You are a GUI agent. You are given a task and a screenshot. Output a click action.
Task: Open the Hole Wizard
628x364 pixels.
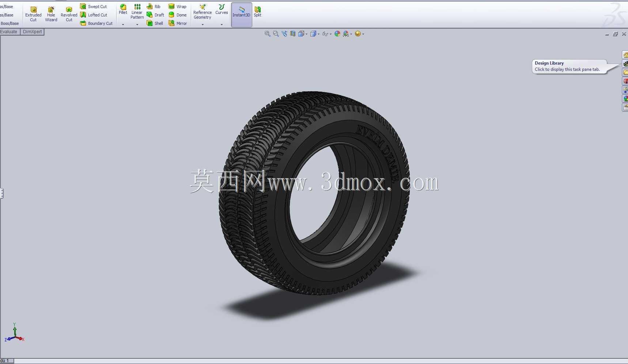[51, 14]
